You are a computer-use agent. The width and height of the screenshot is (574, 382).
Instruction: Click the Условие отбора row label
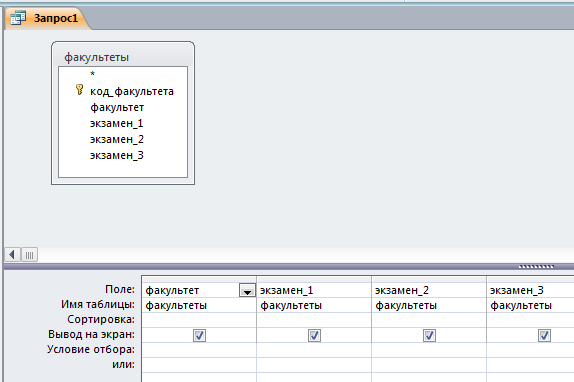pyautogui.click(x=90, y=349)
